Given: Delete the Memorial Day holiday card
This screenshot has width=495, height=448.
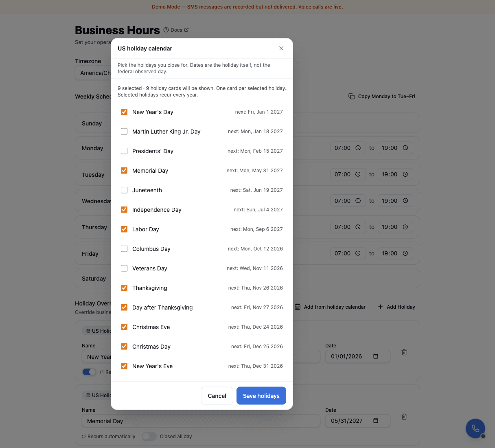Looking at the screenshot, I should click(x=404, y=417).
